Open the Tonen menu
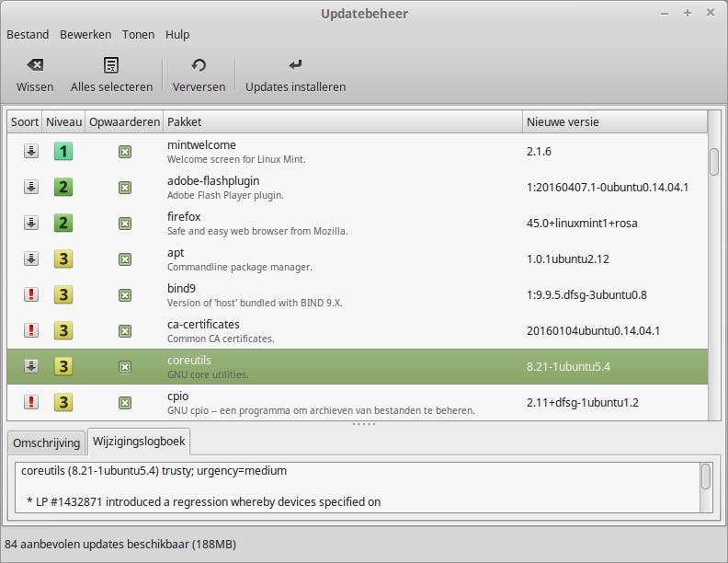Viewport: 728px width, 563px height. click(x=139, y=35)
